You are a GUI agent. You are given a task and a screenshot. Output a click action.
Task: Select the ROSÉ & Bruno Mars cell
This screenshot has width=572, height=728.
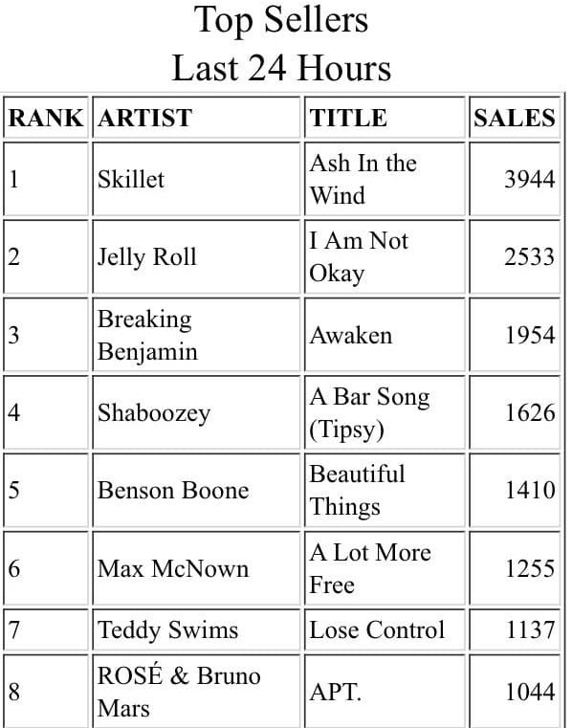196,692
